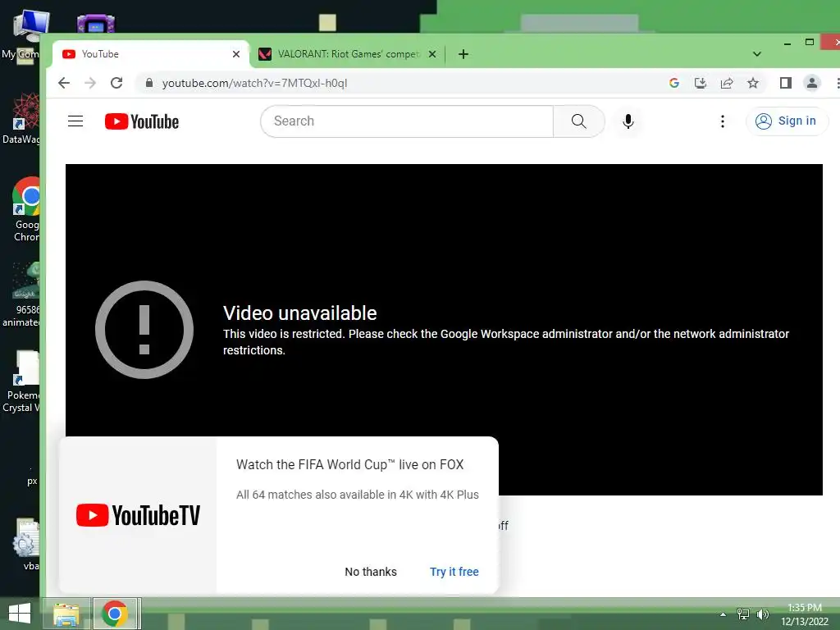Expand the tab search chevron
The height and width of the screenshot is (630, 840).
[x=756, y=54]
